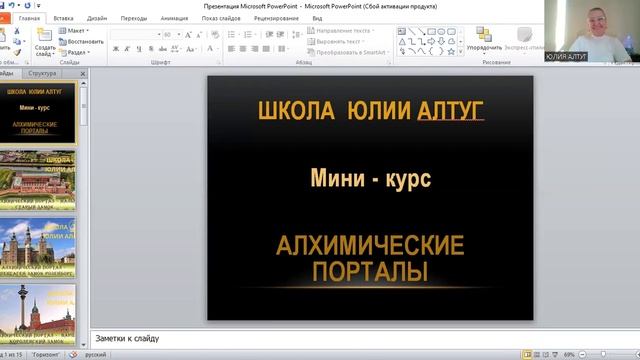This screenshot has height=360, width=640.
Task: Select the Oval shape
Action: 441,31
